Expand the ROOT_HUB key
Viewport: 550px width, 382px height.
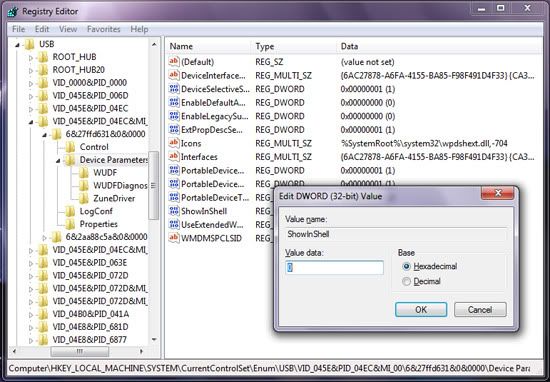pos(31,58)
